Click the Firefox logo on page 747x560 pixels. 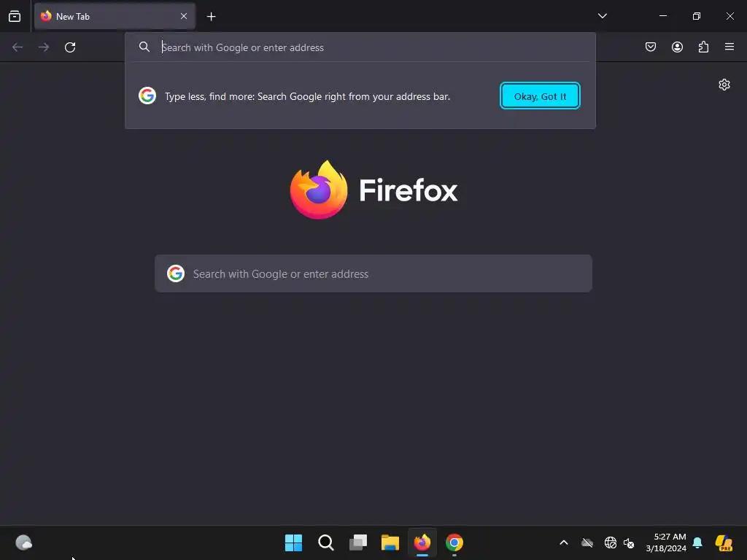point(318,190)
